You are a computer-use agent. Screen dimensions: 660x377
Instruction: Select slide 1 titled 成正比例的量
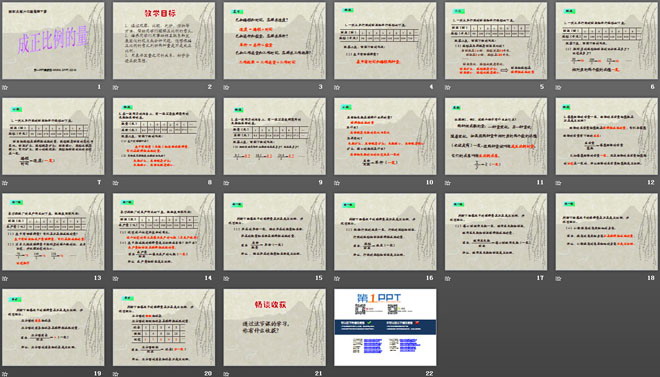[53, 41]
